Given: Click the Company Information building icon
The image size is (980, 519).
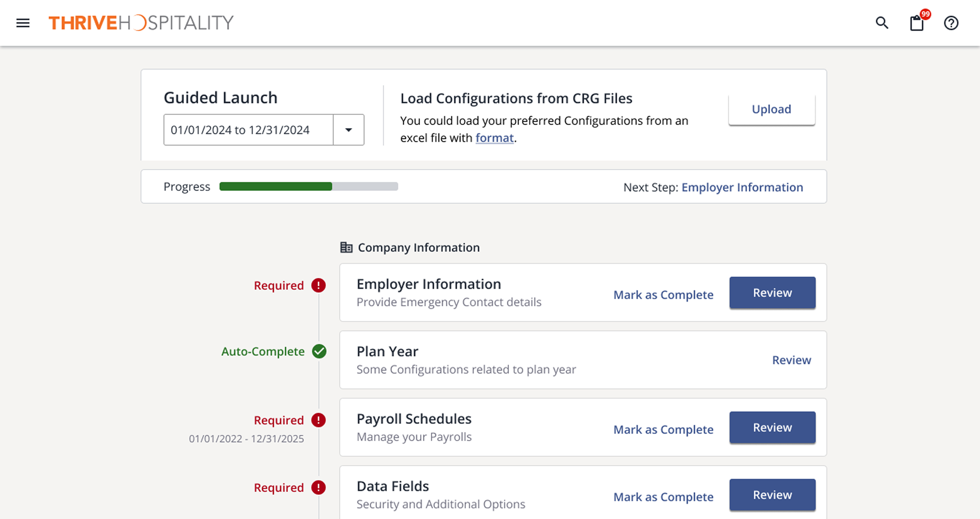Looking at the screenshot, I should point(346,248).
